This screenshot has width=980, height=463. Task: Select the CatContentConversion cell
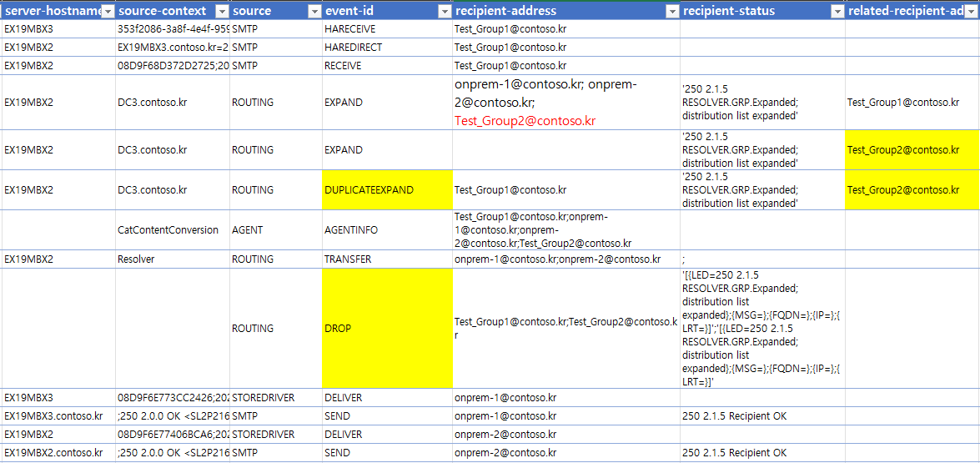173,230
